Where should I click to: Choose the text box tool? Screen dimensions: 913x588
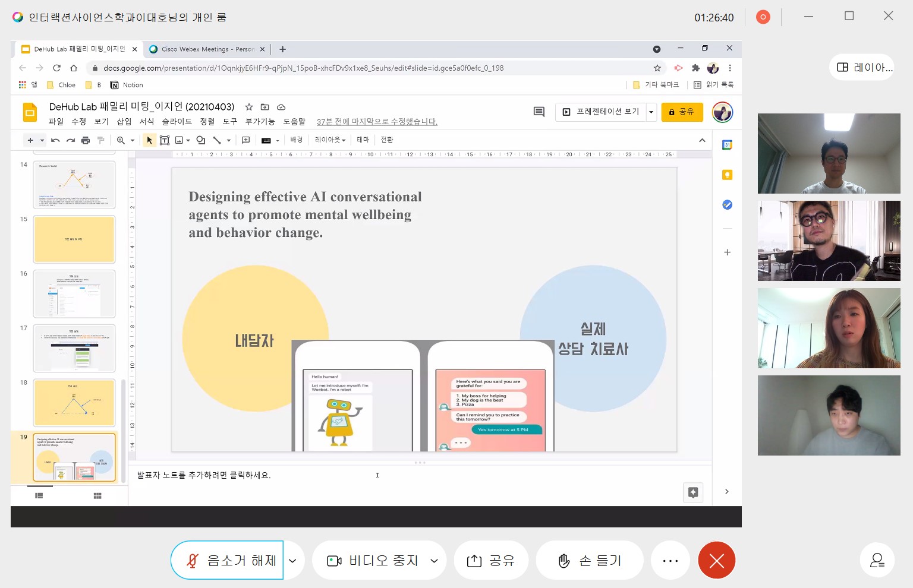pos(165,140)
